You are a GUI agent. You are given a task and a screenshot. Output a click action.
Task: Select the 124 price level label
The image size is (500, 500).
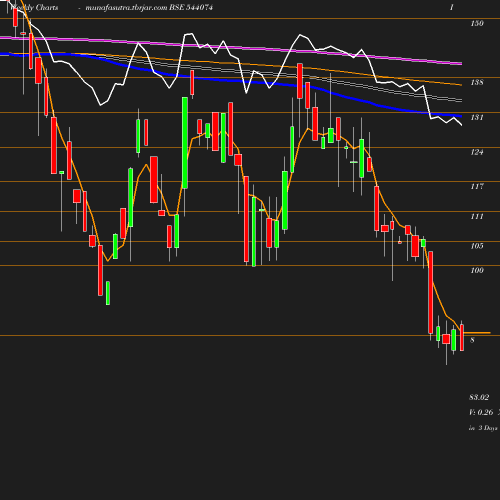pyautogui.click(x=477, y=152)
